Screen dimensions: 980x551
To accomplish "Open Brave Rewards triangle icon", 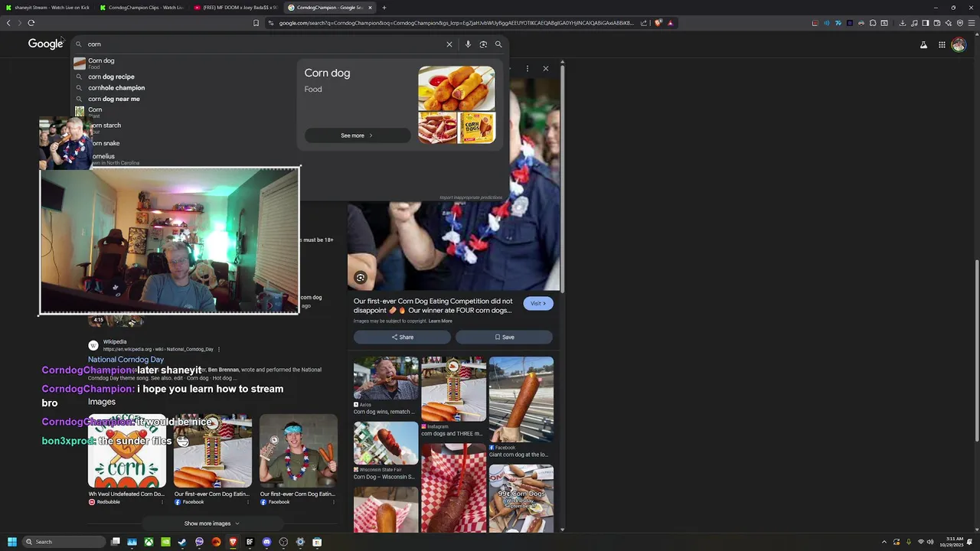I will click(671, 23).
